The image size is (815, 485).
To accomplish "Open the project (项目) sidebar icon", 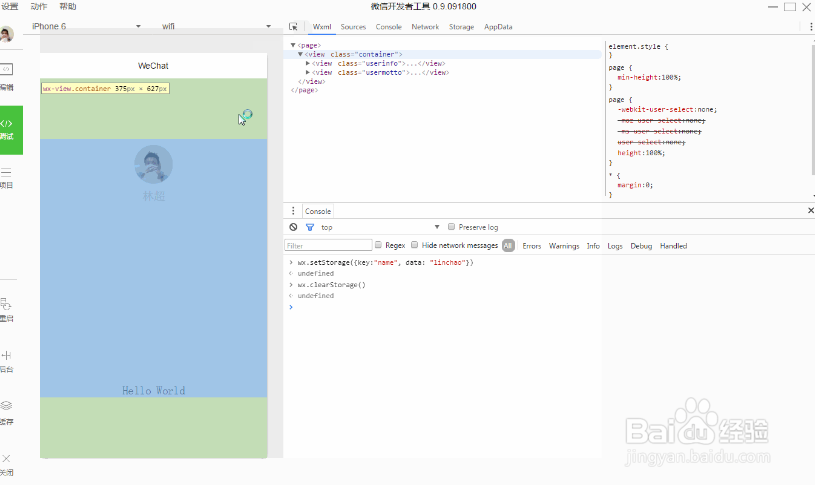I will [x=6, y=178].
